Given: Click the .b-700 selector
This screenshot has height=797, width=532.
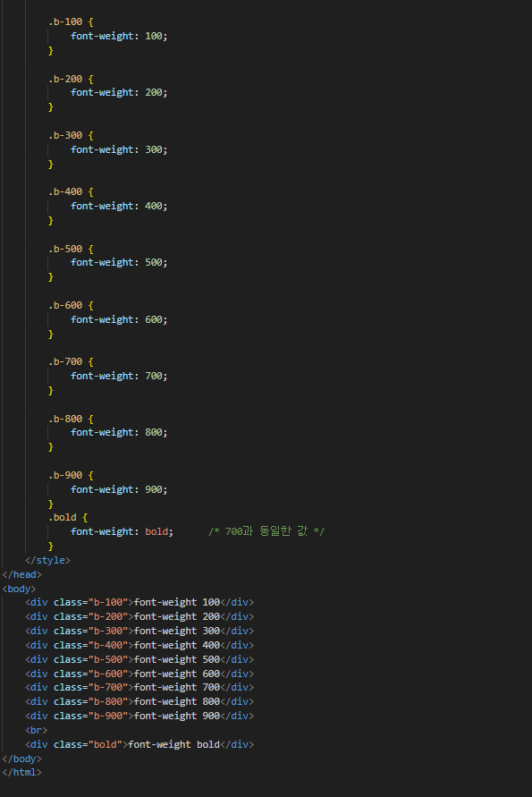Looking at the screenshot, I should pyautogui.click(x=65, y=361).
